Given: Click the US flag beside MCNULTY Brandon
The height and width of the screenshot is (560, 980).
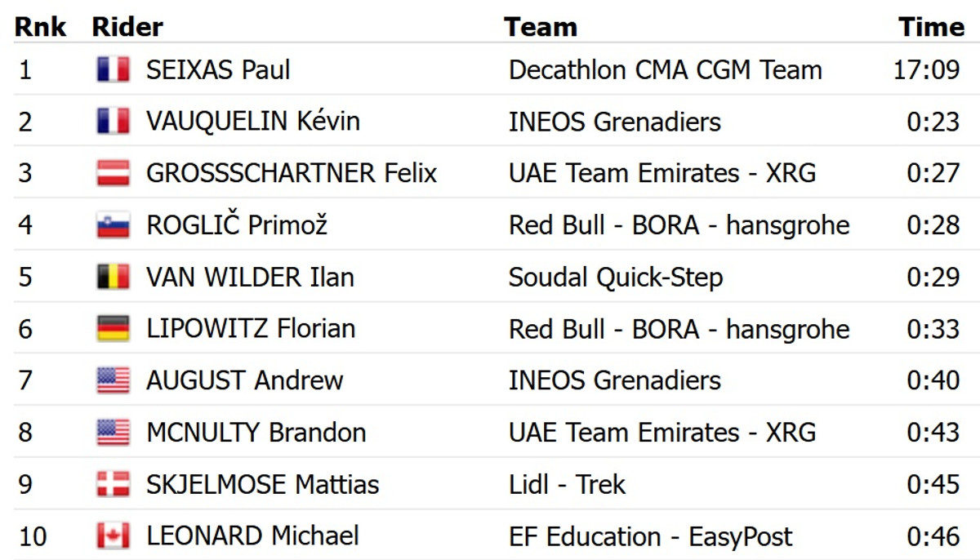Looking at the screenshot, I should tap(113, 432).
